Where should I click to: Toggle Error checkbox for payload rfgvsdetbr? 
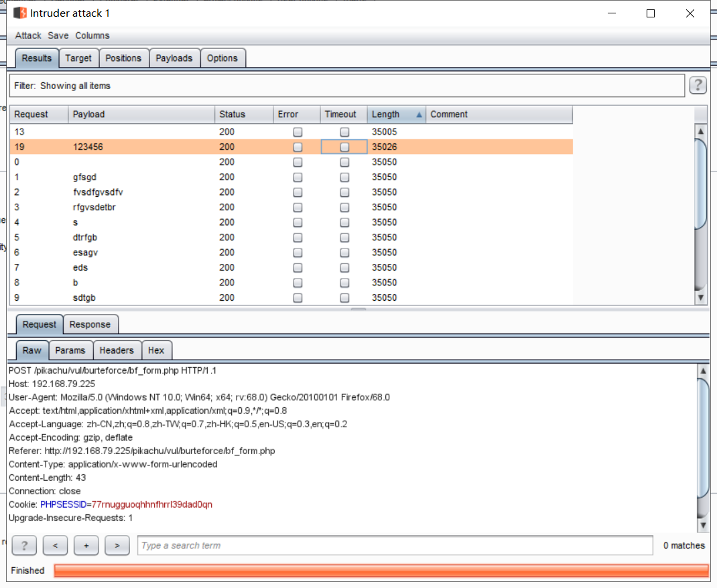pos(298,208)
